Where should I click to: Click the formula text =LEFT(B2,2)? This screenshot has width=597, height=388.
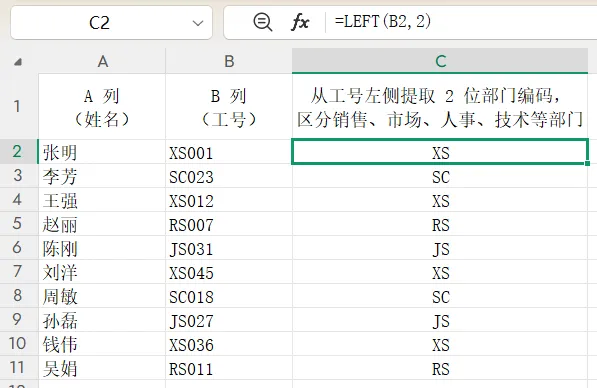(383, 21)
